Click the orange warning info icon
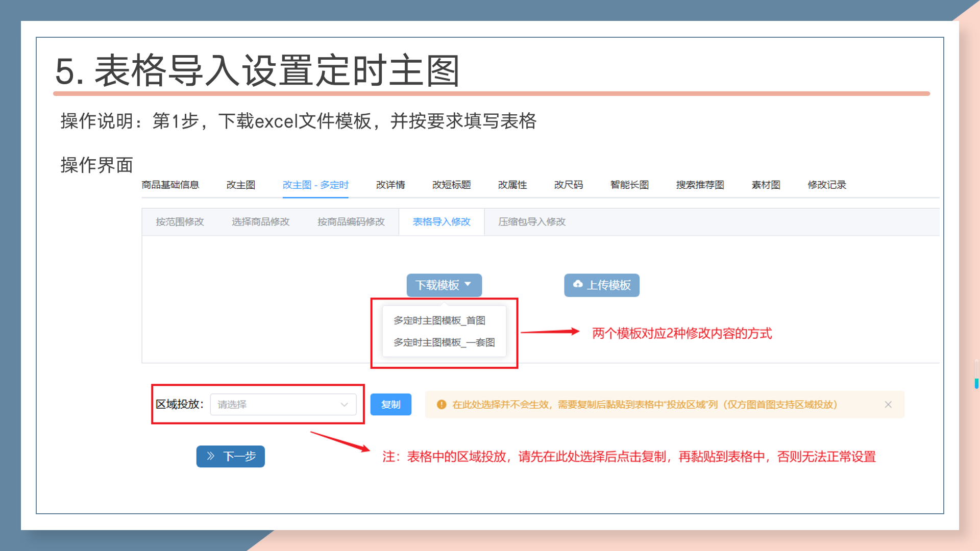The height and width of the screenshot is (551, 980). coord(442,405)
